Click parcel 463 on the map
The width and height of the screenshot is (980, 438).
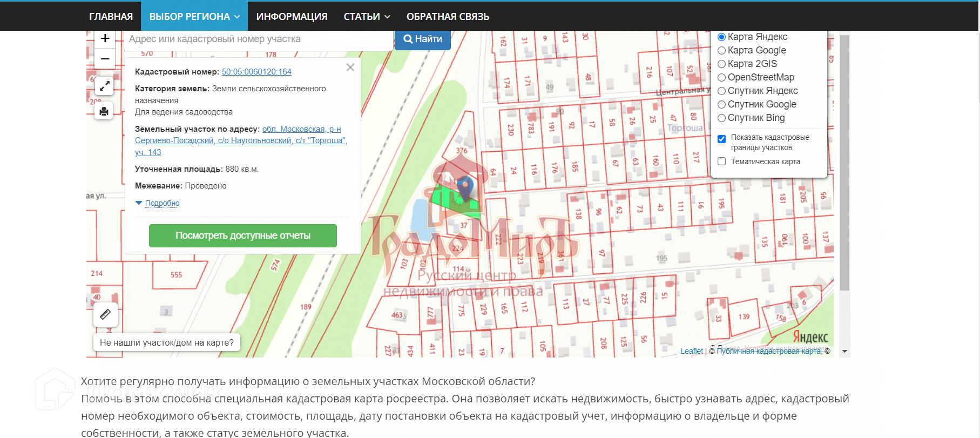(x=397, y=315)
